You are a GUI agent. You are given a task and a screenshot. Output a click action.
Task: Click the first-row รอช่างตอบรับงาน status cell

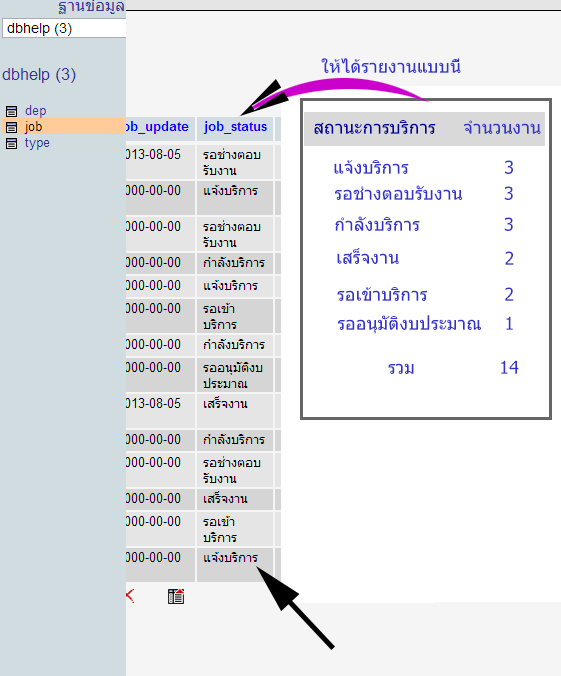point(235,162)
